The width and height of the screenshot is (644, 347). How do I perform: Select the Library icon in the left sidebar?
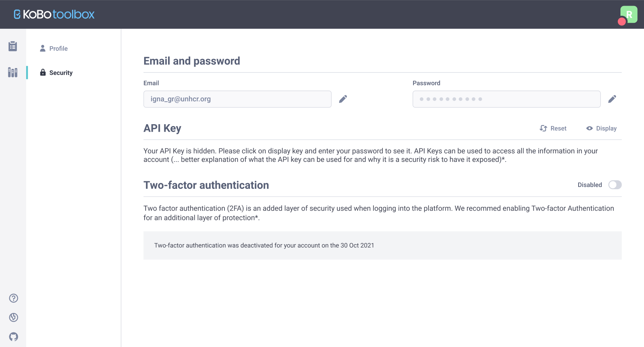click(x=13, y=73)
